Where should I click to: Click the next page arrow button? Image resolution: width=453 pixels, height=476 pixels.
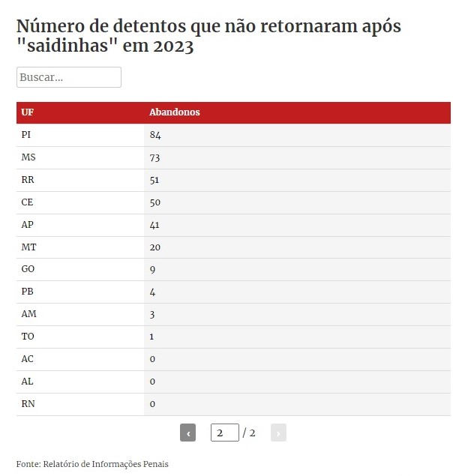(278, 433)
